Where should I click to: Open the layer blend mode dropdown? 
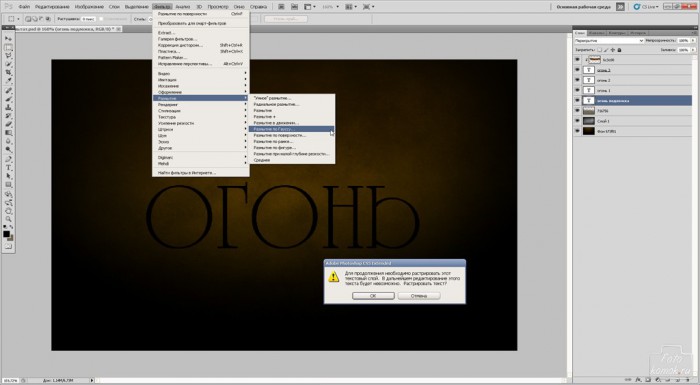(609, 41)
